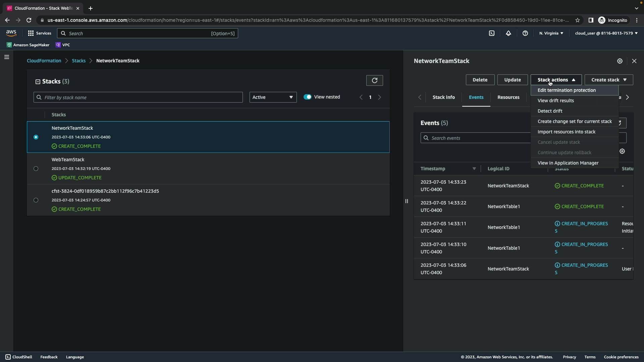Screen dimensions: 644x362
Task: Click the Filter by stack name field
Action: [138, 97]
